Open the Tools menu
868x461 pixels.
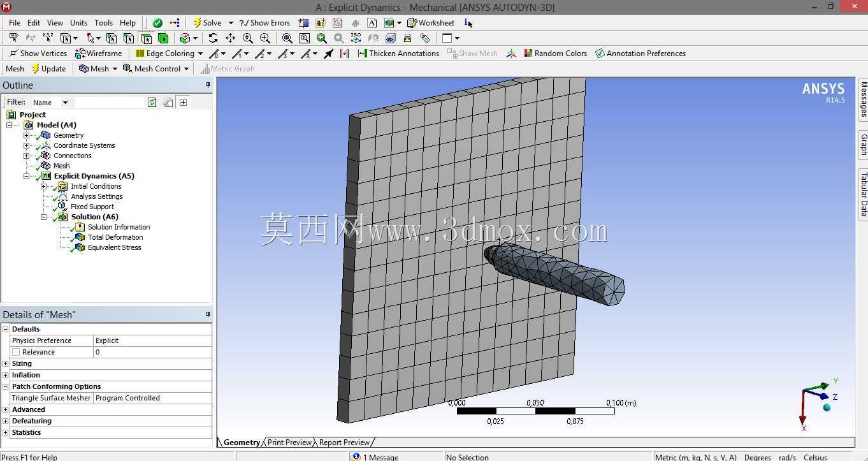point(104,23)
